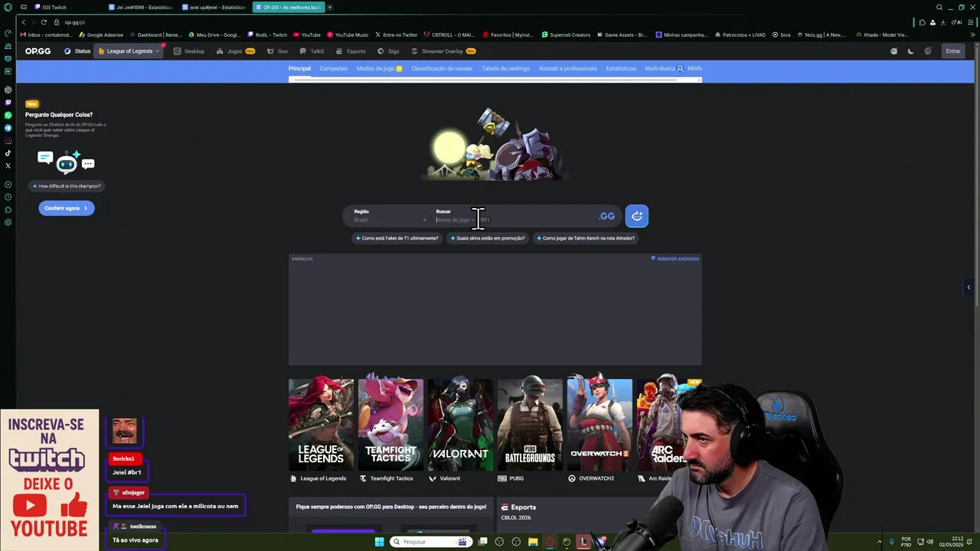Click the Conferir agora button
The width and height of the screenshot is (980, 551).
point(67,208)
